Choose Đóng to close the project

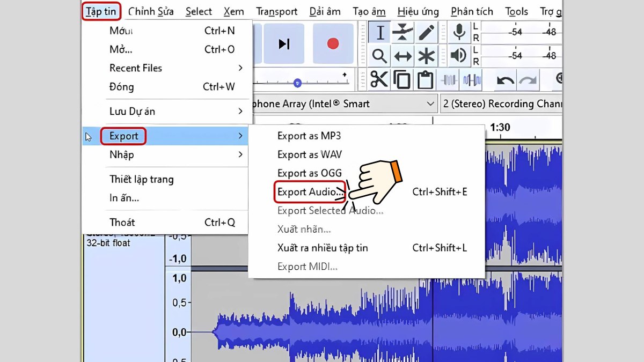[x=166, y=86]
